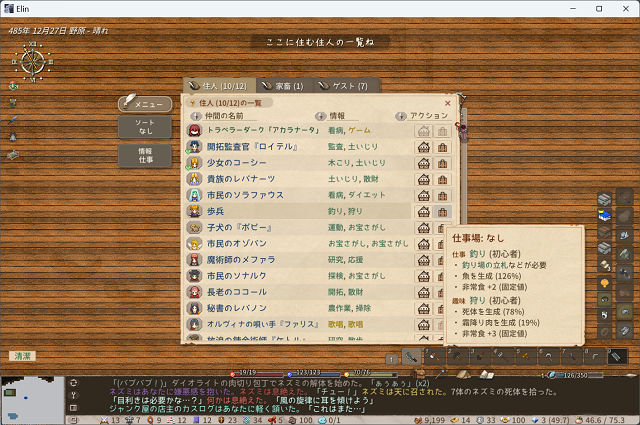Select hotbar slot 9
This screenshot has width=640, height=425.
click(616, 357)
